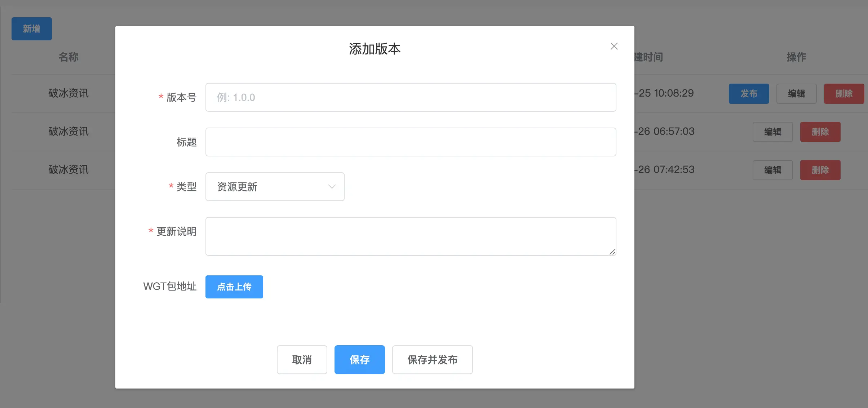Click 保存并发布 button
The width and height of the screenshot is (868, 408).
click(432, 360)
